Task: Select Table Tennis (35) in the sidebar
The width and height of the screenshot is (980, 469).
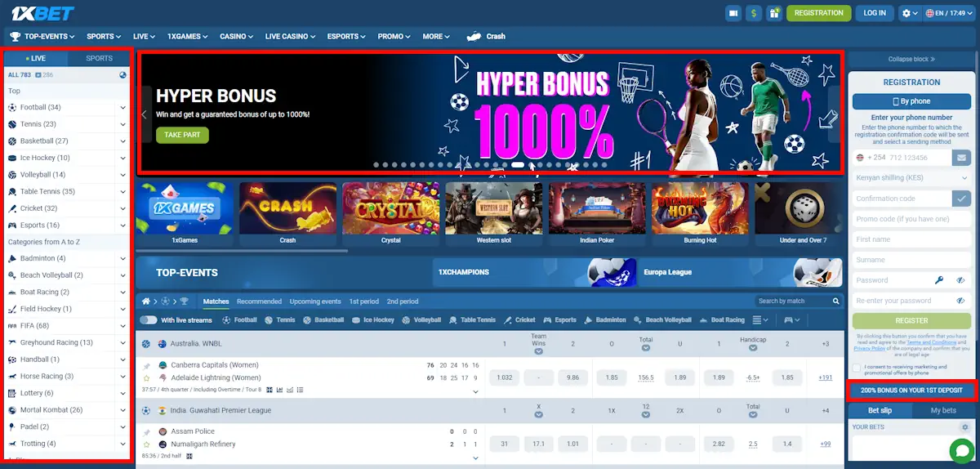Action: pos(47,191)
